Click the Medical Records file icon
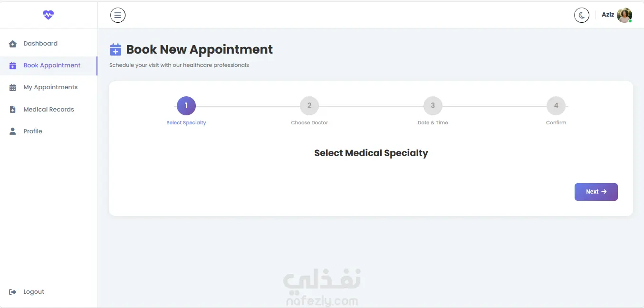The width and height of the screenshot is (644, 308). [13, 110]
